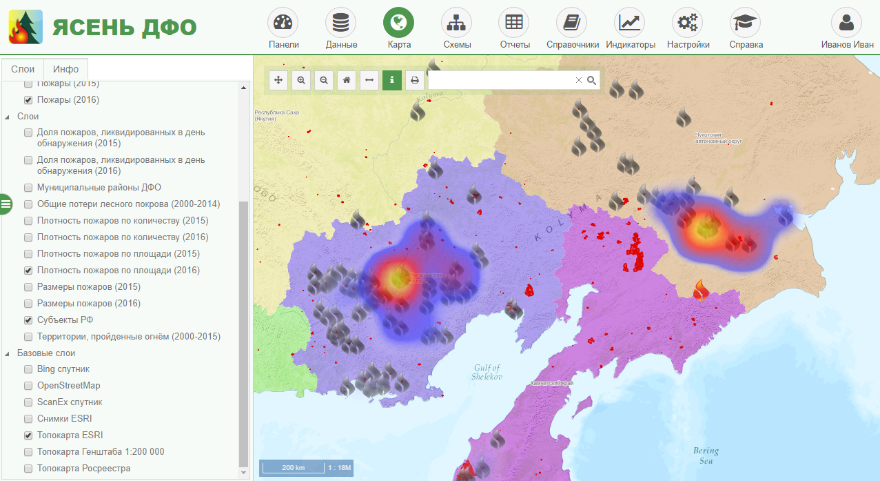The width and height of the screenshot is (880, 481).
Task: Click the layer list scrollbar thumb
Action: click(x=243, y=334)
